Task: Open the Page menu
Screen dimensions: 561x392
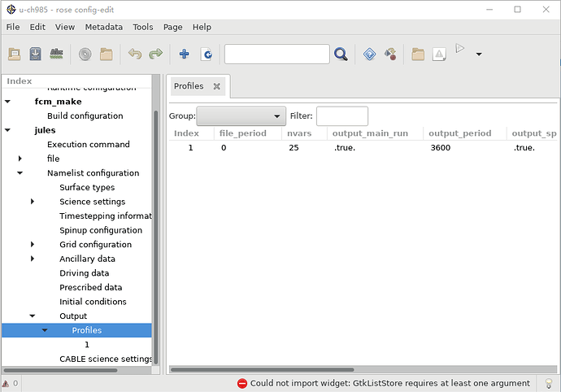Action: pyautogui.click(x=173, y=27)
